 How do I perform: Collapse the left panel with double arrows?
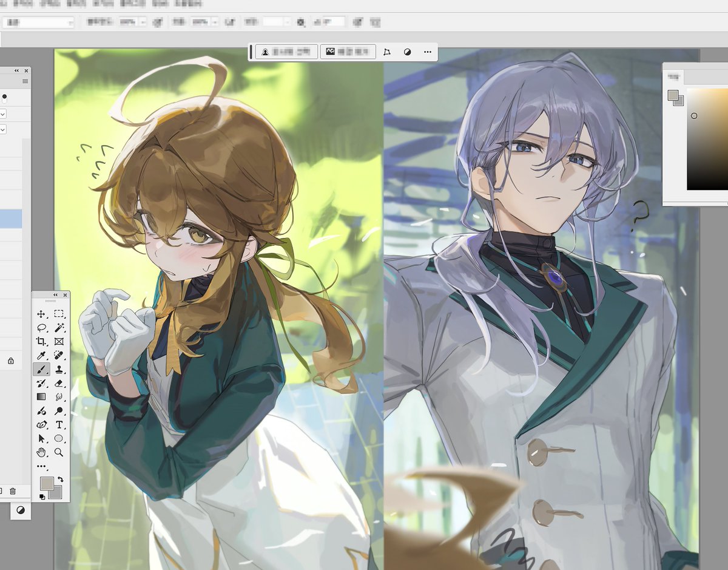tap(17, 71)
